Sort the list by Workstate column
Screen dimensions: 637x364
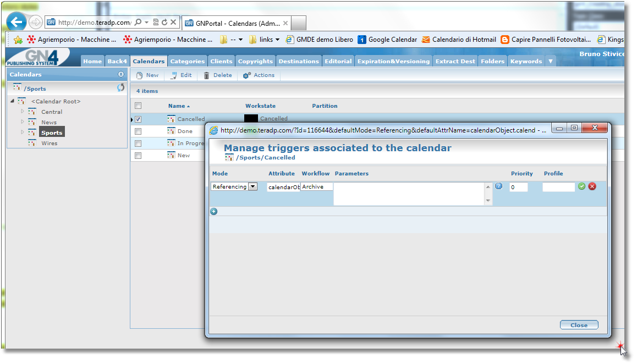click(260, 106)
